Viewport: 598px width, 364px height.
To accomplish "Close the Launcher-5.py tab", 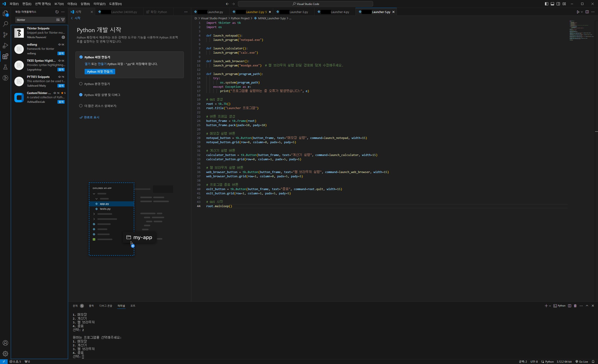I will tap(394, 12).
